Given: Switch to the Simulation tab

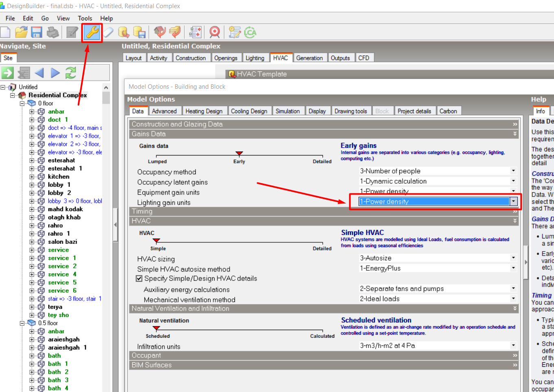Looking at the screenshot, I should point(287,111).
